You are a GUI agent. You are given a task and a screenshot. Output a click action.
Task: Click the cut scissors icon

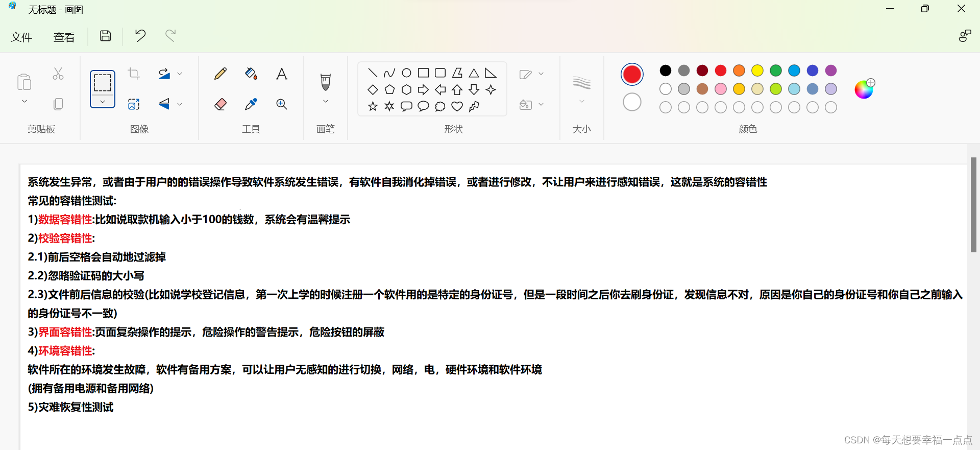coord(58,74)
